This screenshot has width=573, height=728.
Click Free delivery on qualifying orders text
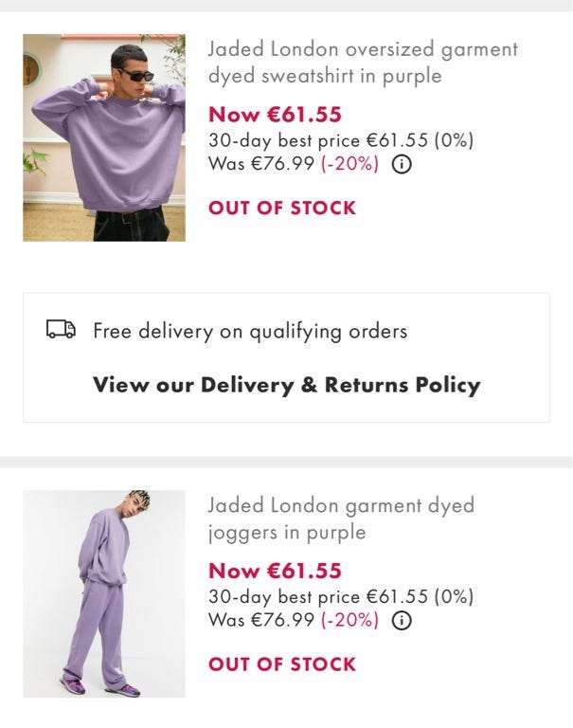point(250,331)
